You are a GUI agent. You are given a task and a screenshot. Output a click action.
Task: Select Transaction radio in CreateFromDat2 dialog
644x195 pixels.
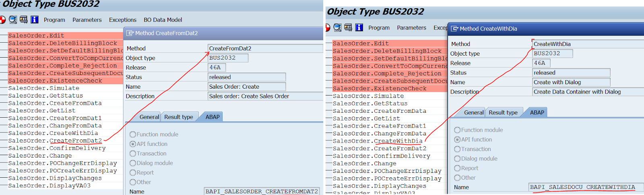[x=133, y=154]
